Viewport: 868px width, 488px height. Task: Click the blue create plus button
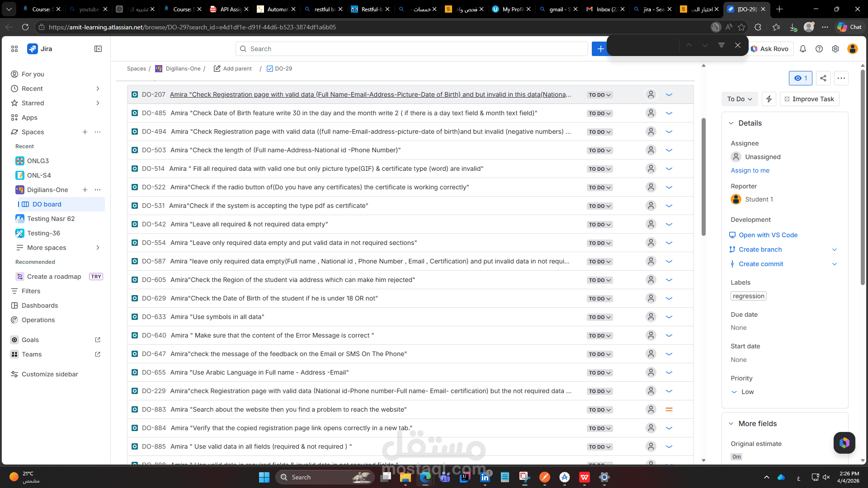coord(600,49)
